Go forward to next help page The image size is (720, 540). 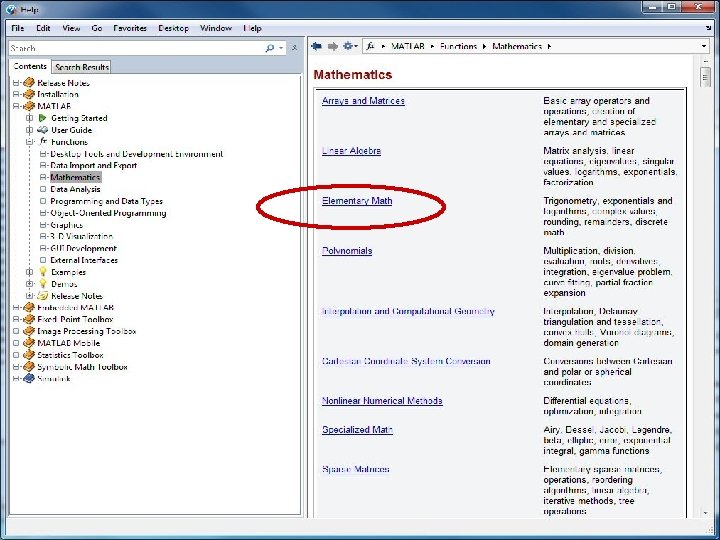[332, 46]
